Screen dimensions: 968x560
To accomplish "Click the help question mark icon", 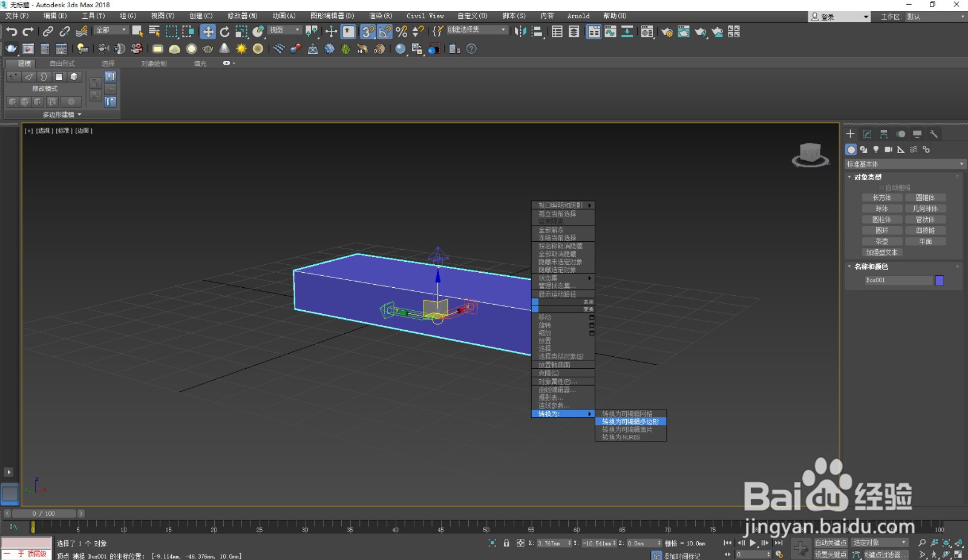I will pos(472,49).
